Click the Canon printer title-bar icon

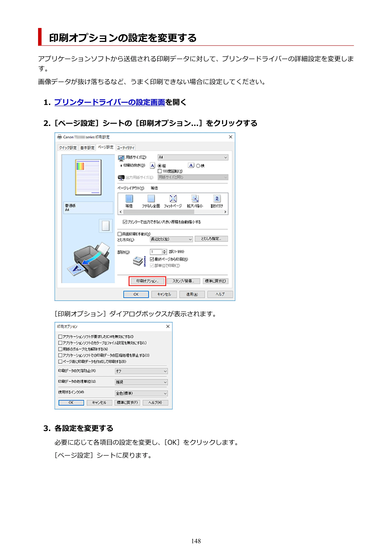click(59, 137)
